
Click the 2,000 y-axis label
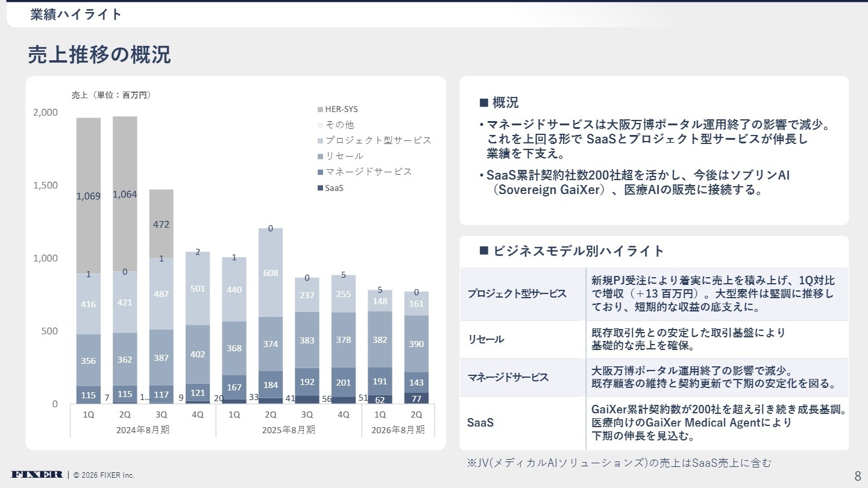tap(46, 113)
